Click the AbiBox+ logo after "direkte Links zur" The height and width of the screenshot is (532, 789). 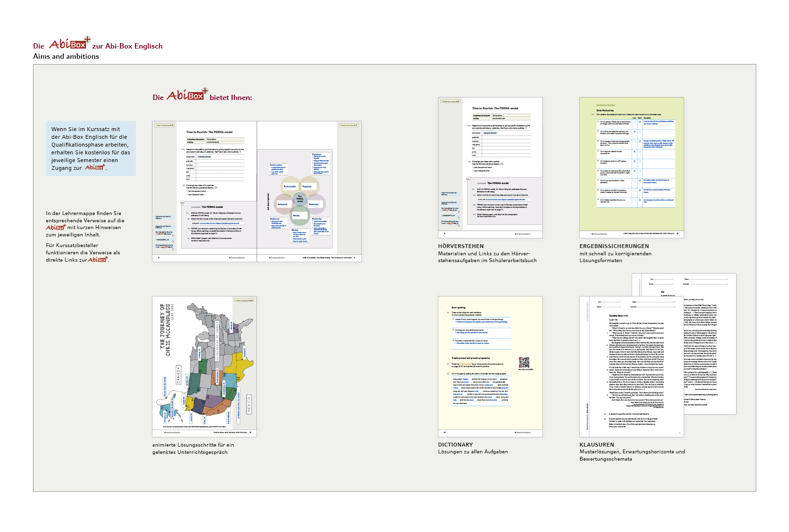[x=98, y=260]
